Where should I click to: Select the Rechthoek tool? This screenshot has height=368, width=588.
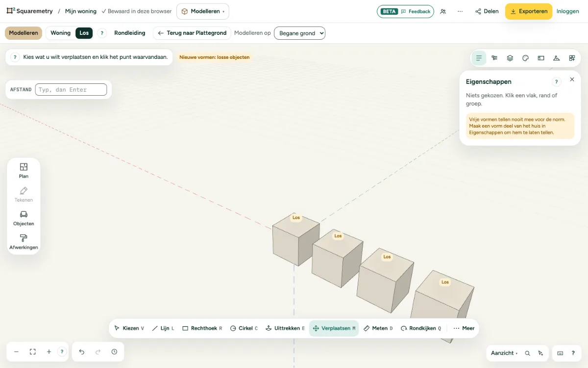click(202, 328)
